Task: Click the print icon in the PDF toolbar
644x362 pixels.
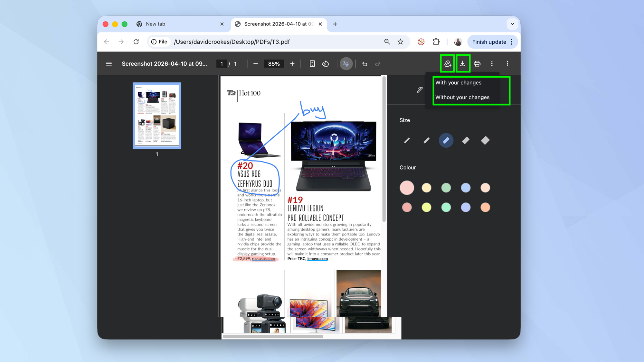Action: (x=477, y=63)
